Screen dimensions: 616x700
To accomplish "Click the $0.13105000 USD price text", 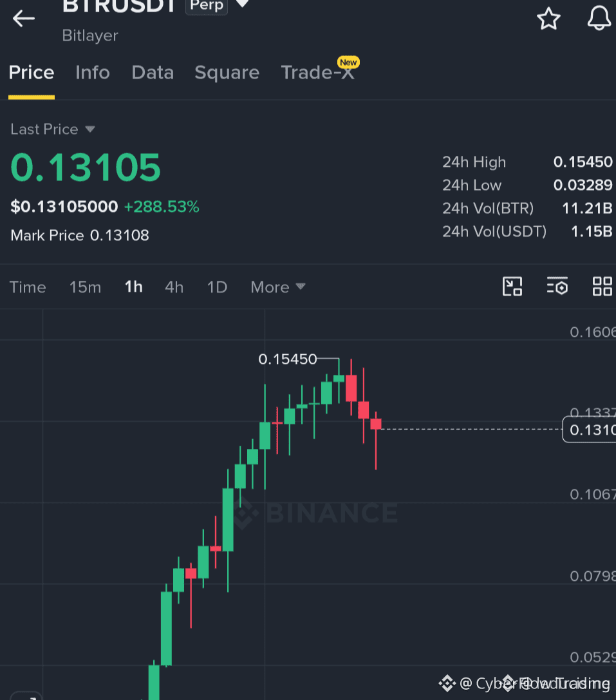I will click(x=64, y=207).
